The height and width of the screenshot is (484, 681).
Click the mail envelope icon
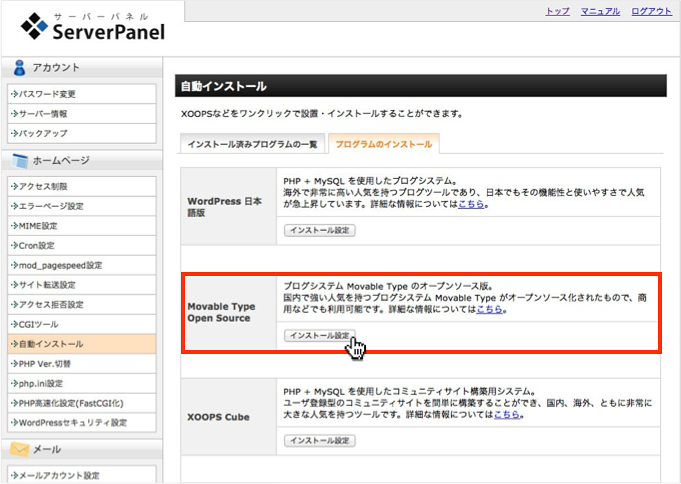19,449
